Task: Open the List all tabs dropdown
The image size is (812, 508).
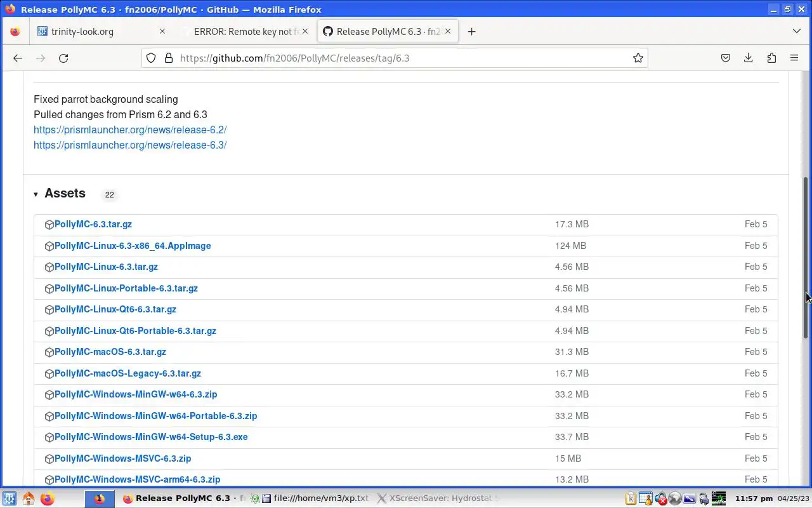Action: [797, 31]
